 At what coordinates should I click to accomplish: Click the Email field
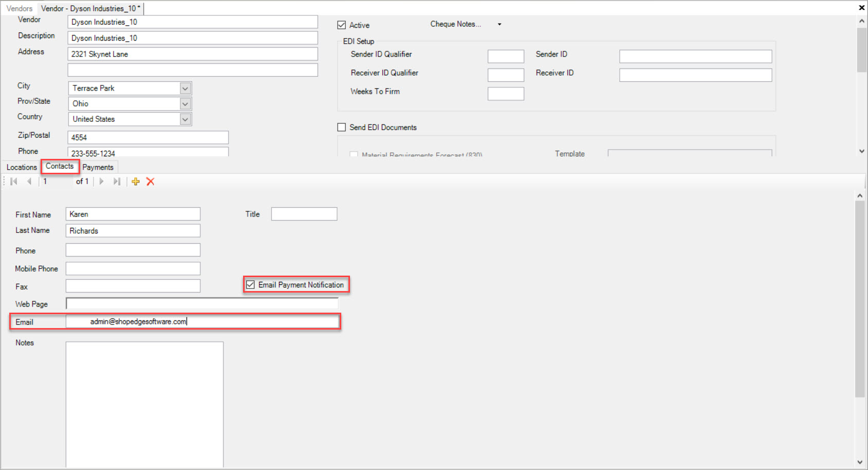coord(202,321)
